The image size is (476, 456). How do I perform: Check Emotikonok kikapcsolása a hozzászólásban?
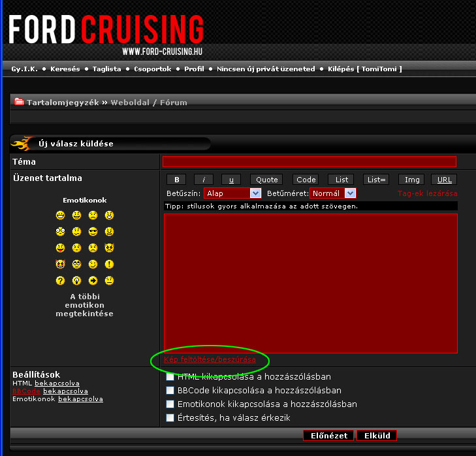point(170,404)
